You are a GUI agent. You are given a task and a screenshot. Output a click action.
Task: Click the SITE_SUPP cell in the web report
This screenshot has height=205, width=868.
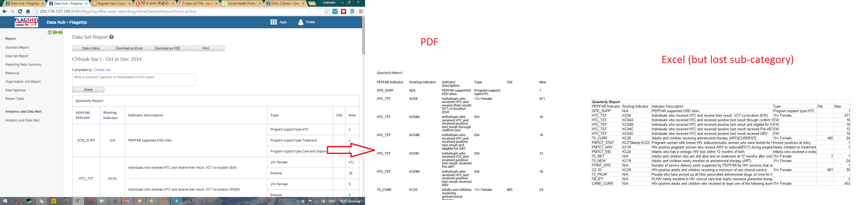(86, 140)
